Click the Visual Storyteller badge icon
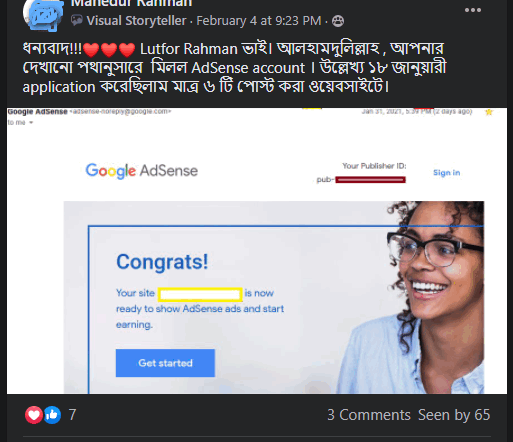The width and height of the screenshot is (513, 442). (x=77, y=21)
